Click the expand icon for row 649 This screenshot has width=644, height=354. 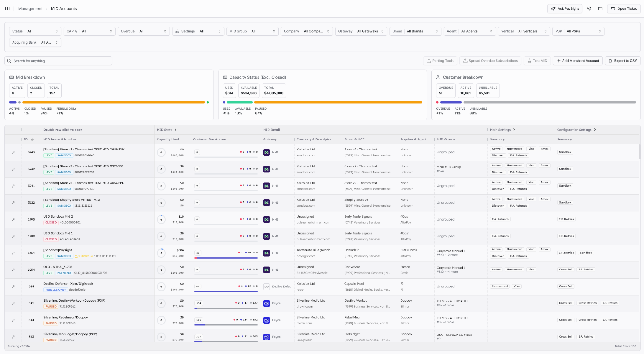[x=13, y=286]
